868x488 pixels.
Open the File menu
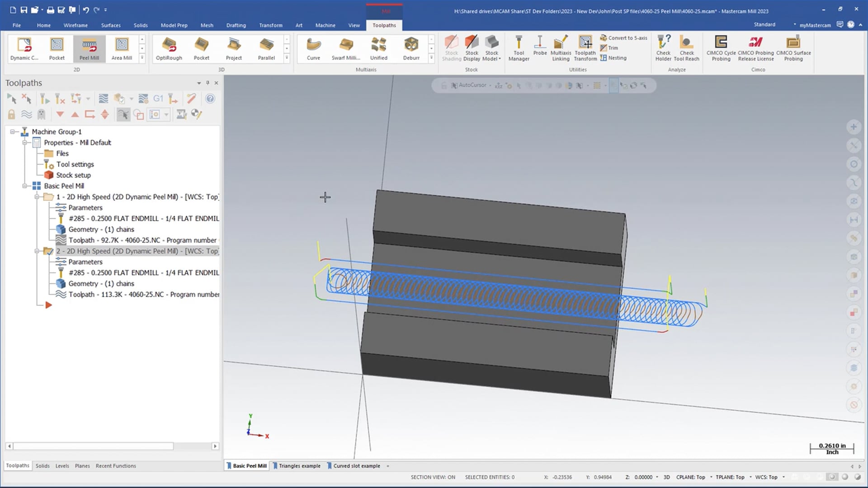click(17, 25)
